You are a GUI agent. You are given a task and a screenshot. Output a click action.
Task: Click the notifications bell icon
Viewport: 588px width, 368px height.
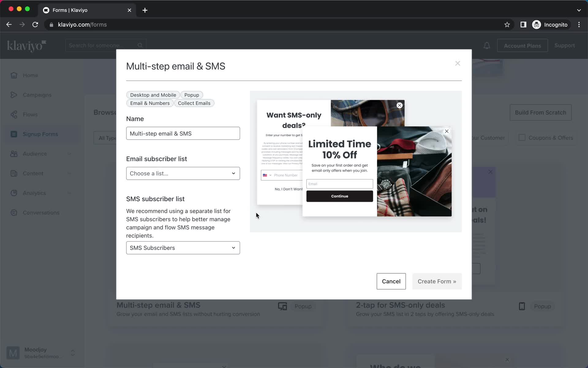[487, 45]
